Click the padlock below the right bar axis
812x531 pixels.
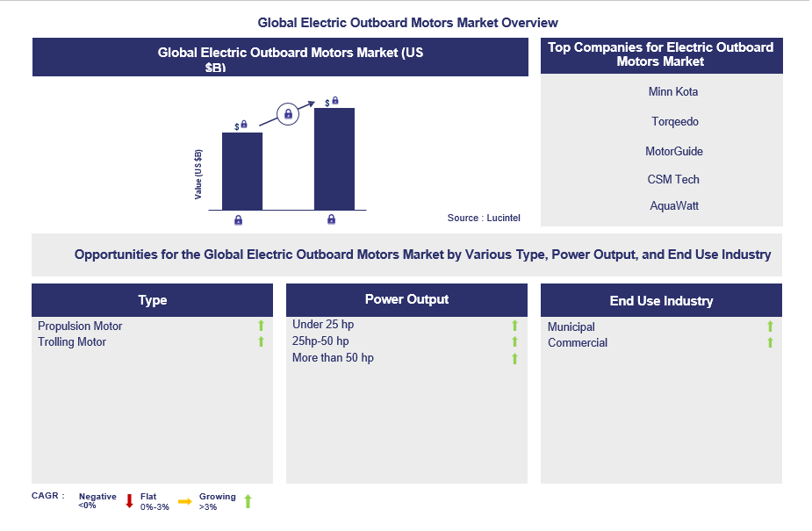[x=331, y=219]
